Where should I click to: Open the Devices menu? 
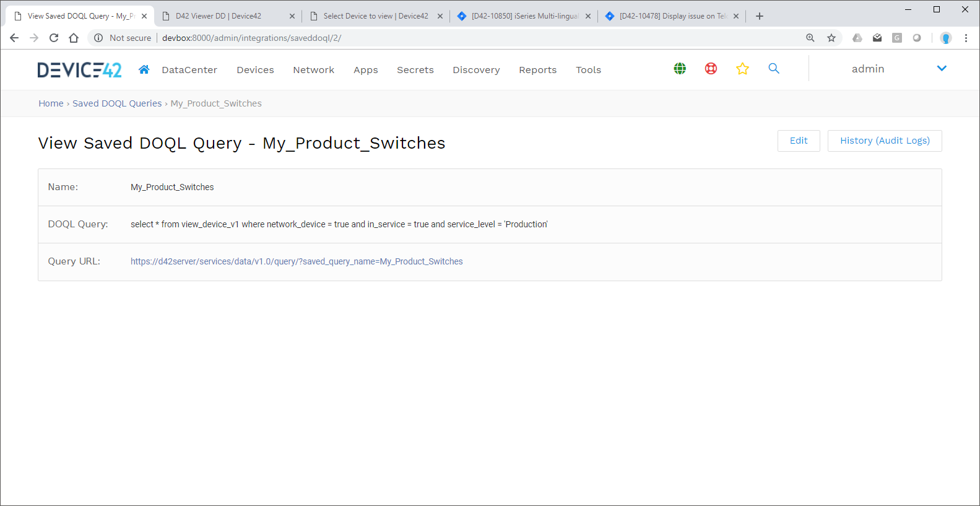pos(255,70)
